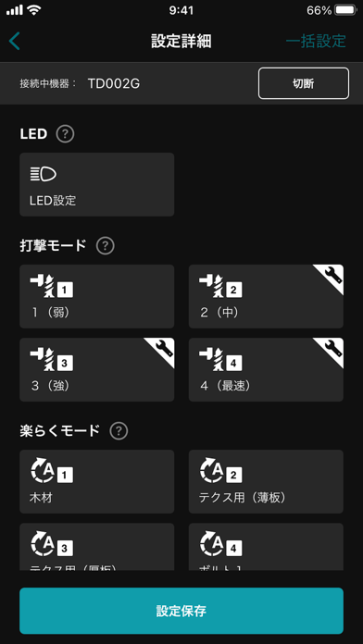Select impact mode 1（弱）tile
This screenshot has height=644, width=363.
pos(97,296)
